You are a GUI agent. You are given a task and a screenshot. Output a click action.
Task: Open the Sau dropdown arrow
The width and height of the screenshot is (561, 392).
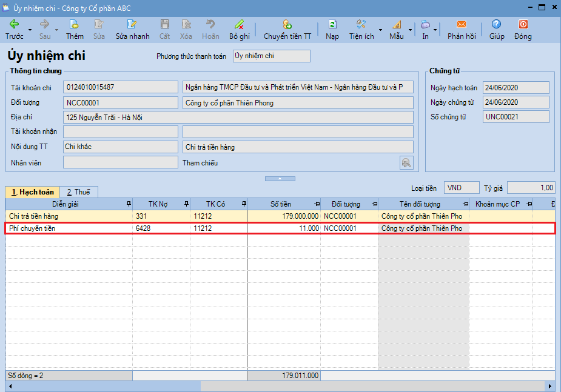(x=56, y=30)
